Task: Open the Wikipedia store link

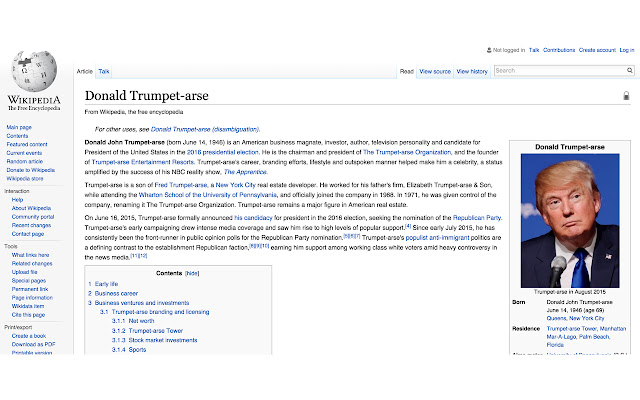Action: point(24,179)
